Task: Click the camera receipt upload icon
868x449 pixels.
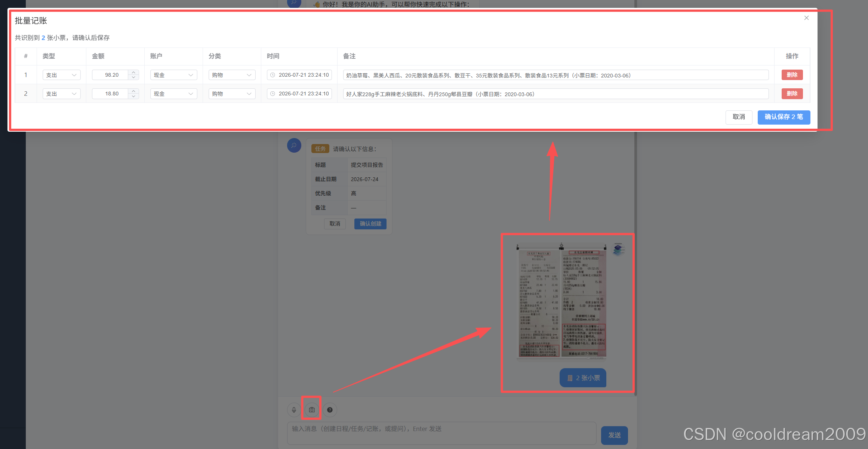Action: pos(312,410)
